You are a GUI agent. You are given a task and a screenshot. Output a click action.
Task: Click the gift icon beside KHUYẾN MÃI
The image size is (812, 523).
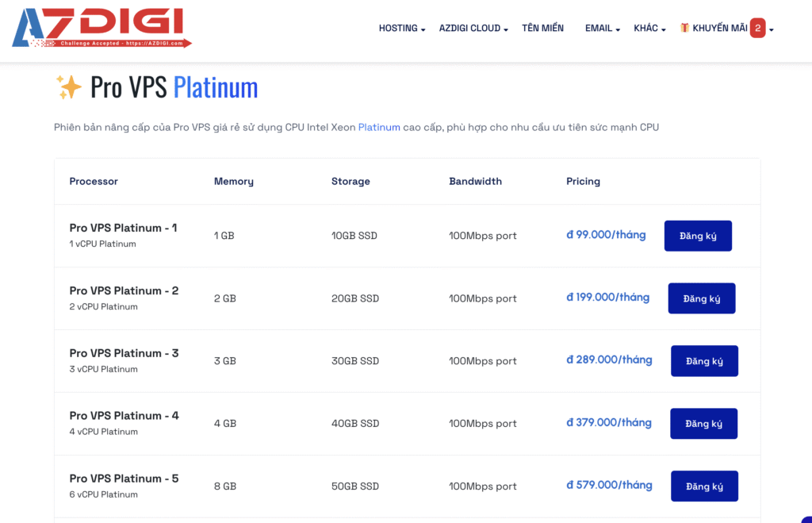(684, 28)
